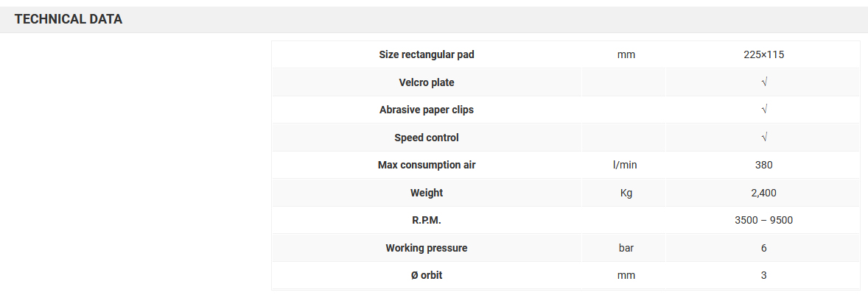
Task: Click the 225×115 size value
Action: click(x=763, y=54)
